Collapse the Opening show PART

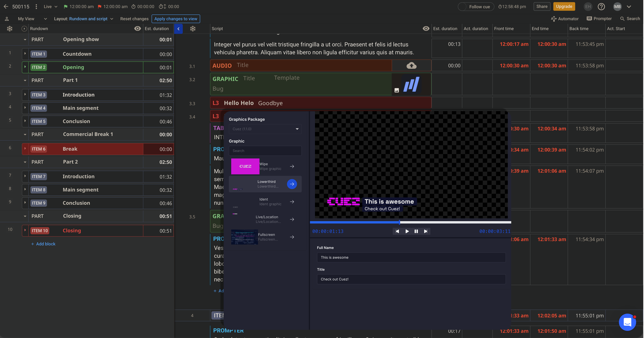pyautogui.click(x=25, y=39)
